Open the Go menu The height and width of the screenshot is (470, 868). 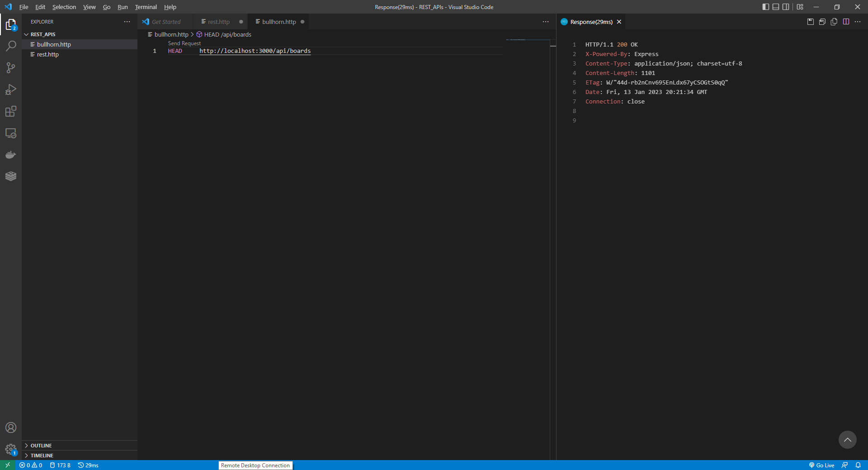[x=107, y=7]
